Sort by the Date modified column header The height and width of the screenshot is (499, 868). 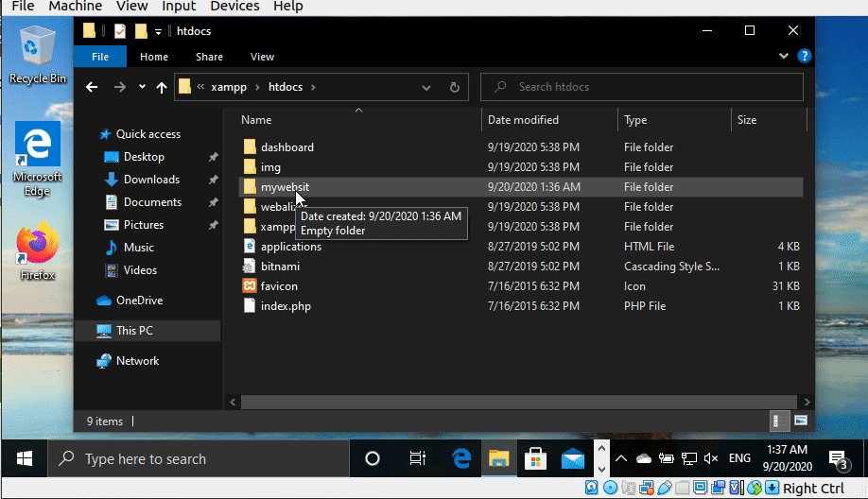click(x=523, y=120)
